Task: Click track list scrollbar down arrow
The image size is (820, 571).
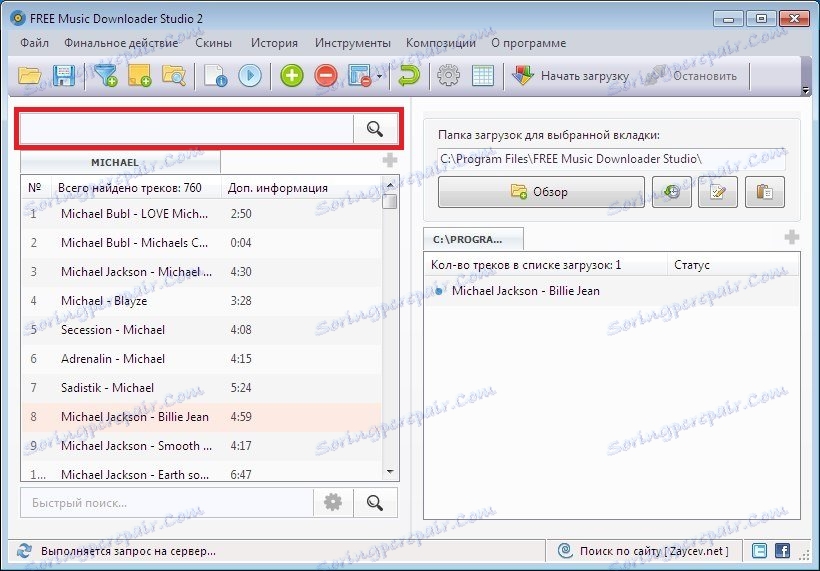Action: (x=390, y=472)
